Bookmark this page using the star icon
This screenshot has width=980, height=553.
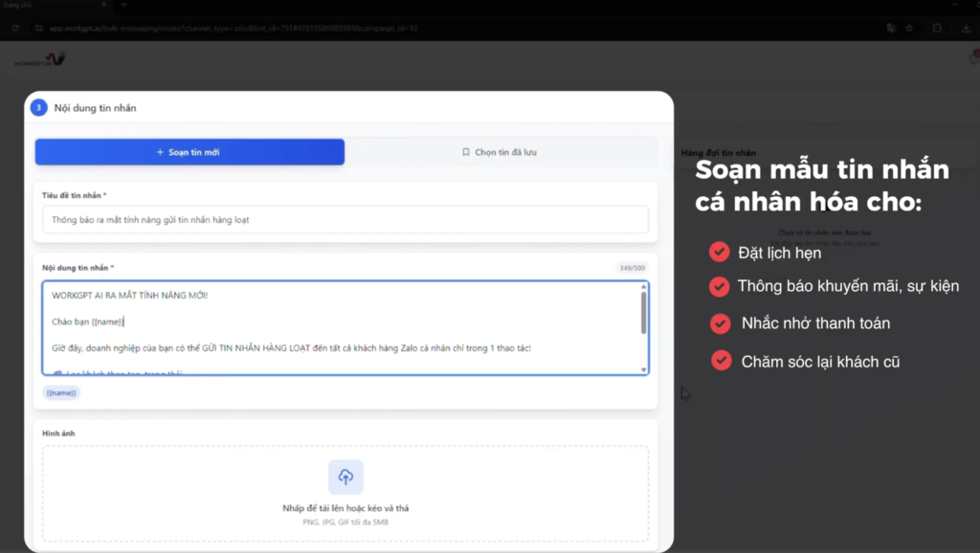coord(908,28)
